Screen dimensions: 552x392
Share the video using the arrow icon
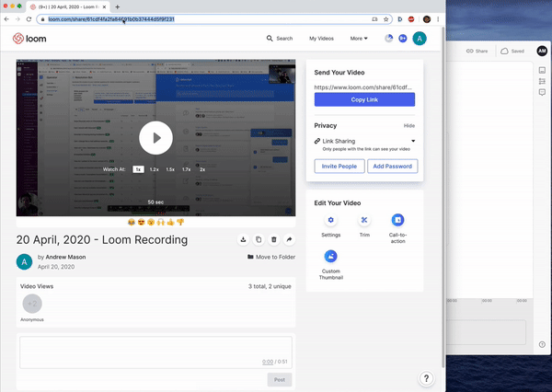289,239
